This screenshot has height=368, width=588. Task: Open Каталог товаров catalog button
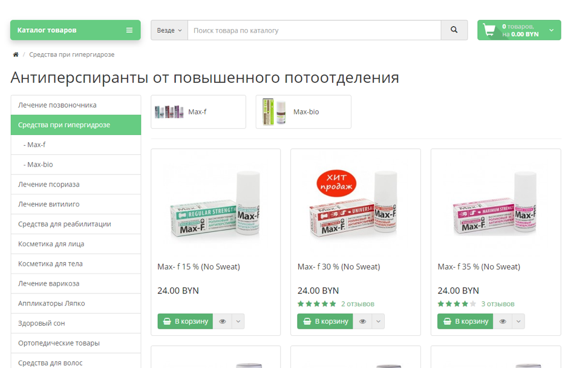[x=76, y=30]
